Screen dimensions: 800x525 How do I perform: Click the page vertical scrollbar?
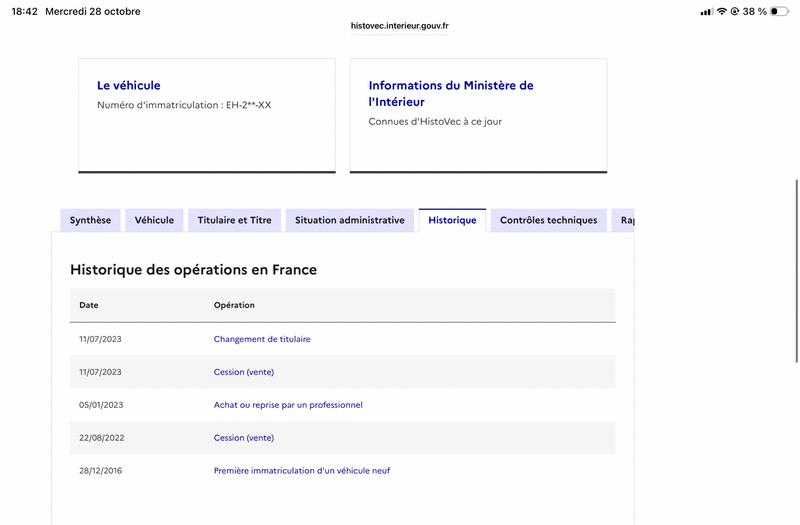pos(796,271)
